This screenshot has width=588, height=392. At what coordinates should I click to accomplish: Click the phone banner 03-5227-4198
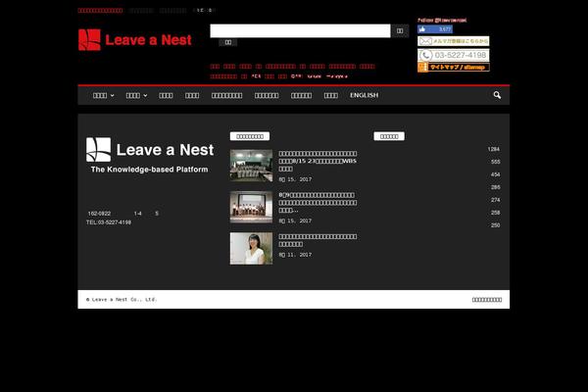coord(454,55)
